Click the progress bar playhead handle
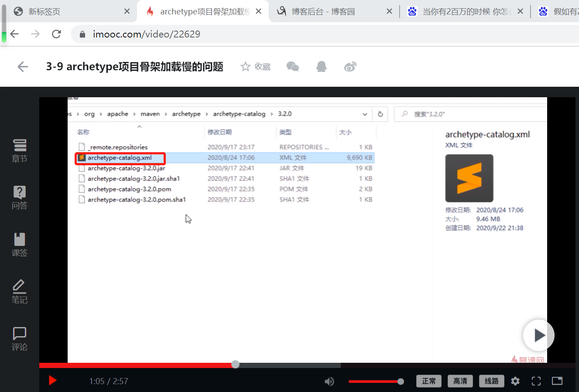Image resolution: width=579 pixels, height=392 pixels. [236, 364]
